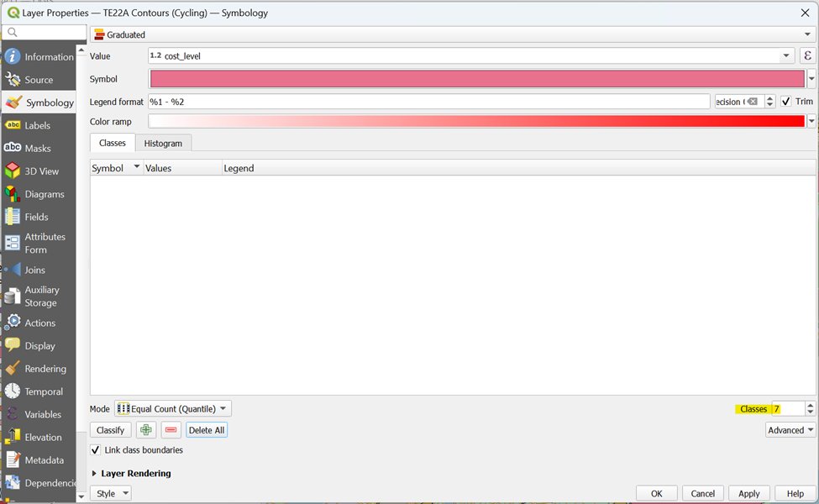Image resolution: width=819 pixels, height=504 pixels.
Task: Open the Masks settings page
Action: (38, 149)
